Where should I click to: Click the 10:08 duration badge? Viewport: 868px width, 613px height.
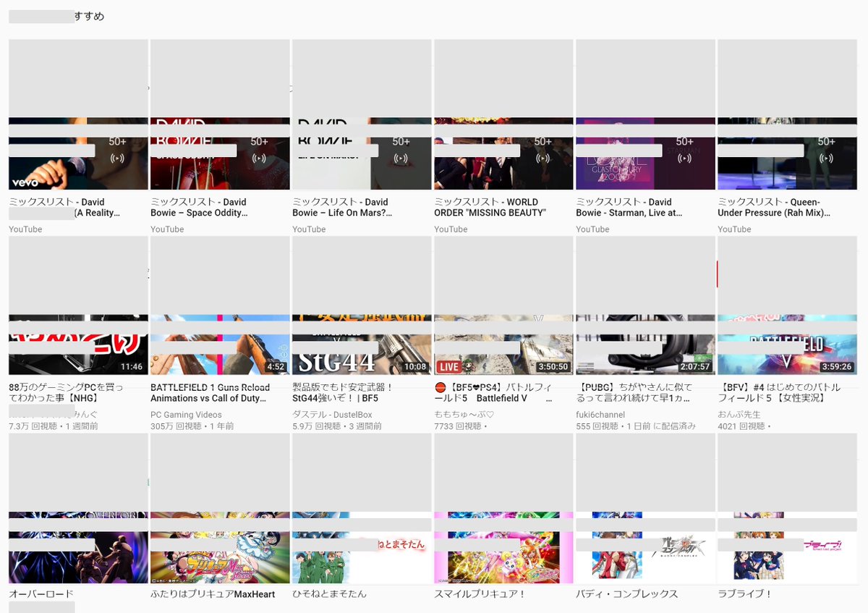coord(415,367)
